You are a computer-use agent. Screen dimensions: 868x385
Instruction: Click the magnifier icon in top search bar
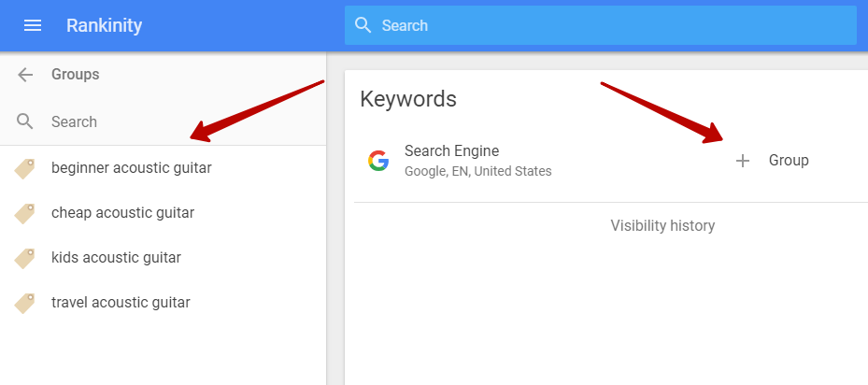[x=363, y=25]
